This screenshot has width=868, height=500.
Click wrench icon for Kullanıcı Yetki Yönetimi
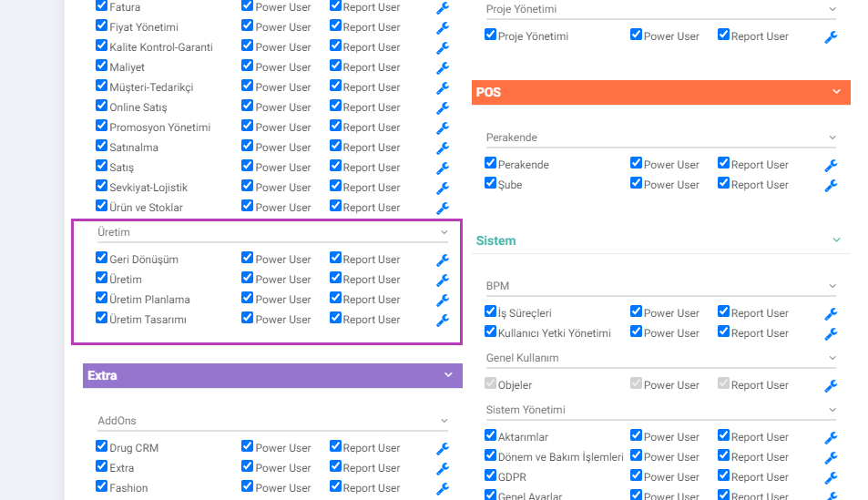pyautogui.click(x=831, y=334)
